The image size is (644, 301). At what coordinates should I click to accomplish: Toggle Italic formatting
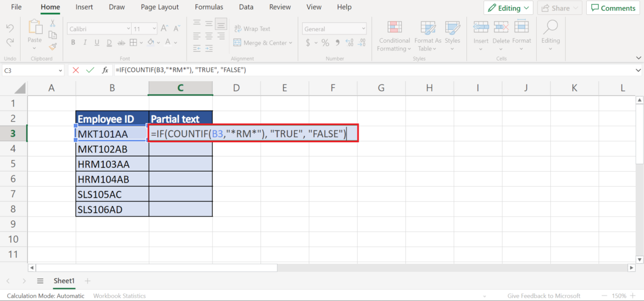pos(85,43)
